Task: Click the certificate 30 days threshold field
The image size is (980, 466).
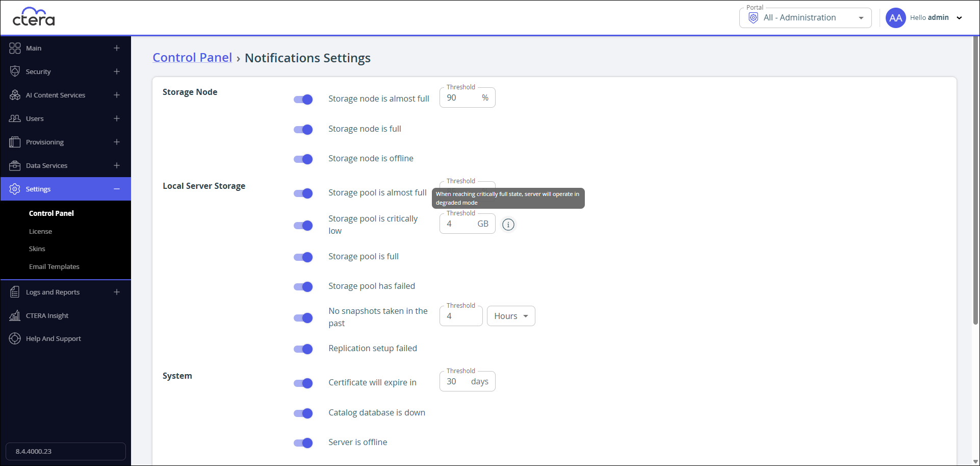Action: pos(468,381)
